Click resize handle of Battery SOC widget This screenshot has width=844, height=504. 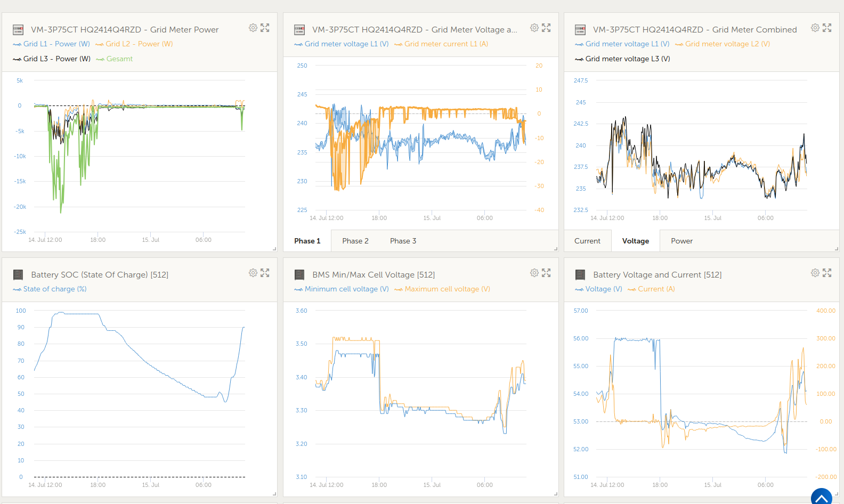(x=274, y=494)
